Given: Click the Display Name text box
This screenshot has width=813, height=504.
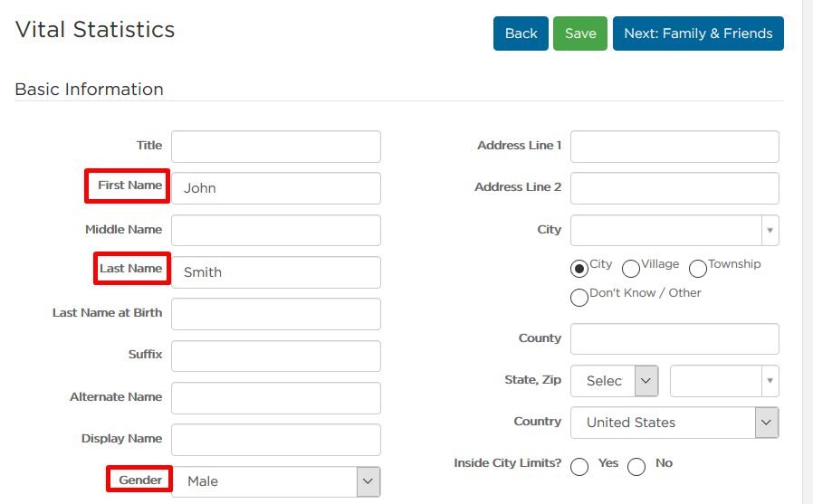Looking at the screenshot, I should click(x=276, y=440).
